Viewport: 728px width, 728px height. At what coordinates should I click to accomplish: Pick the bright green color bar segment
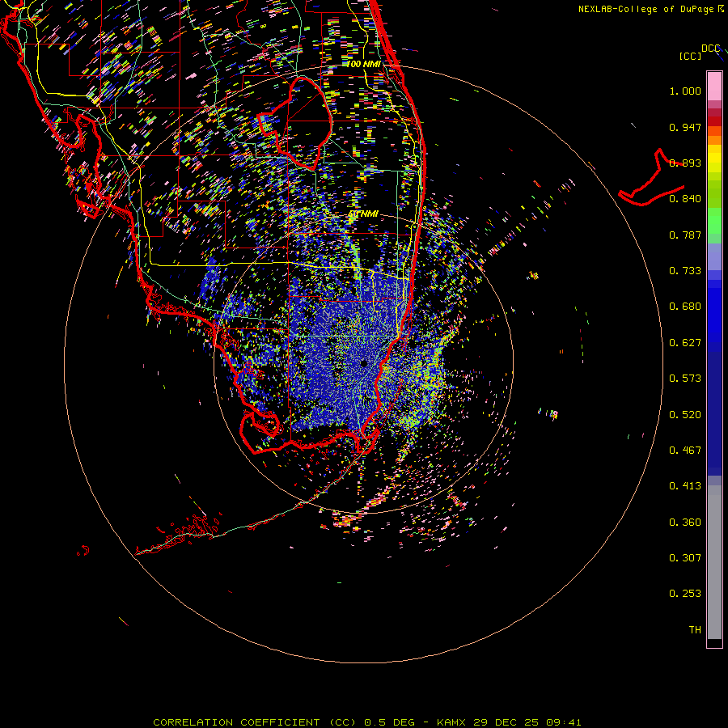point(714,221)
